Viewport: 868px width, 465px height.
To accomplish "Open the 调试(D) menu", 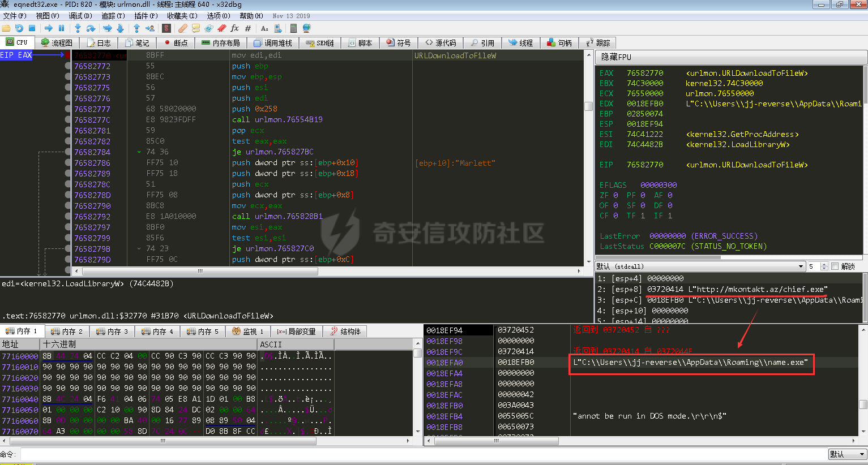I will point(80,16).
